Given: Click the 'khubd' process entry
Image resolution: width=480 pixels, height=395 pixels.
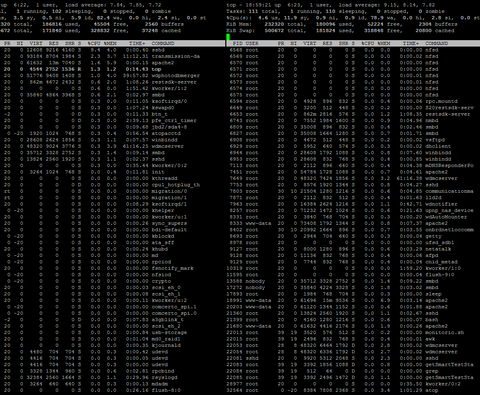Looking at the screenshot, I should coord(160,249).
